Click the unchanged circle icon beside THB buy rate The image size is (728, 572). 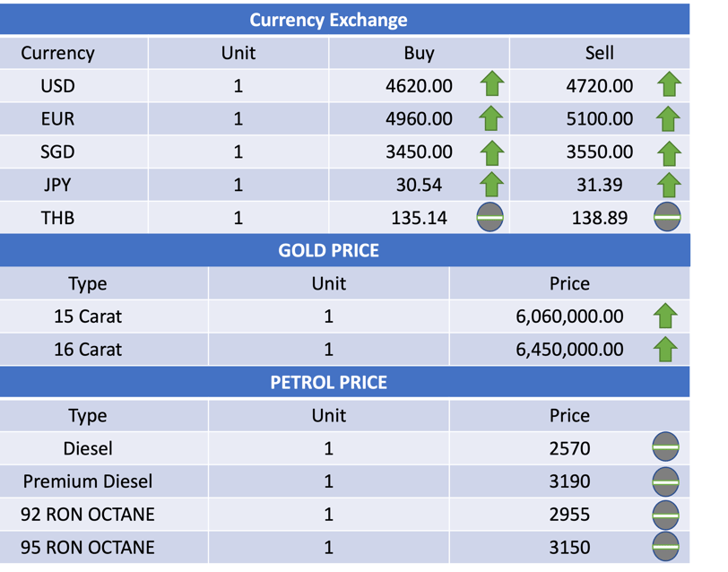490,217
